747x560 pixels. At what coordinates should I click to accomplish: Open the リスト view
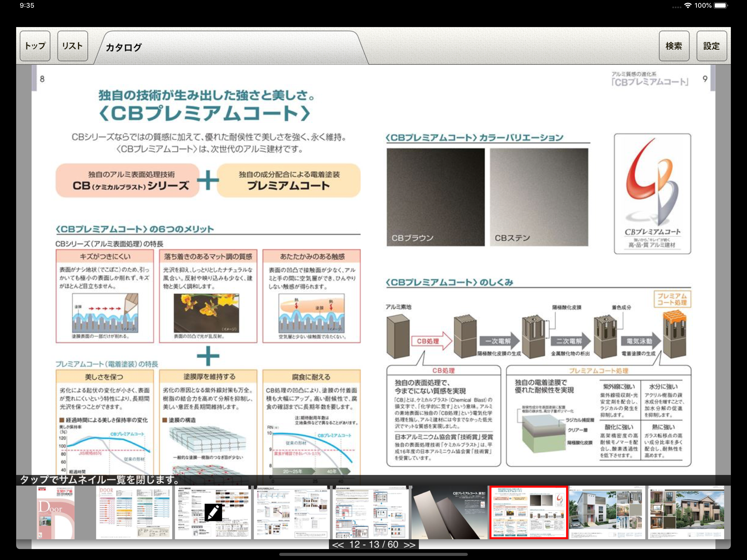73,46
